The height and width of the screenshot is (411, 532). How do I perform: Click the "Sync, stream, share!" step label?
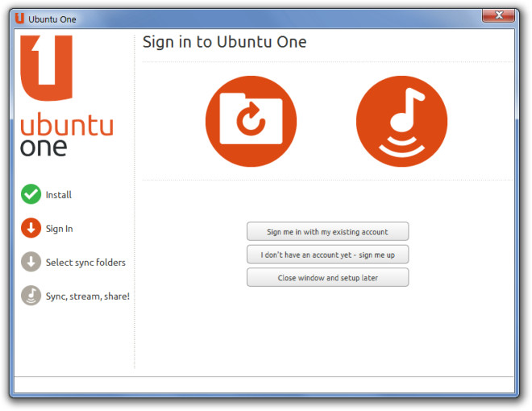[88, 297]
